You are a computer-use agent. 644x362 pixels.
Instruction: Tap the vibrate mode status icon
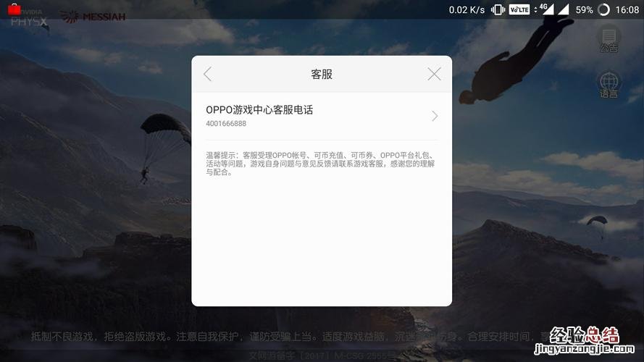click(498, 10)
